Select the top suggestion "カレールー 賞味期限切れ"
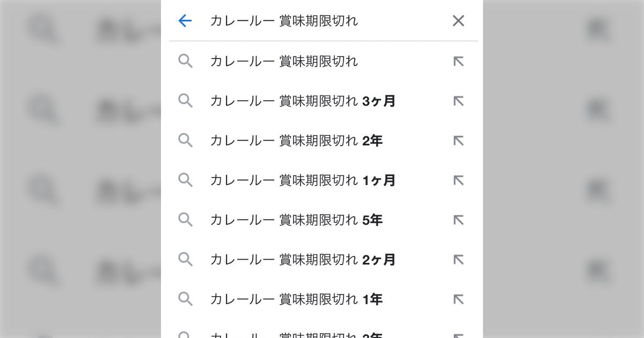644x338 pixels. [x=283, y=61]
